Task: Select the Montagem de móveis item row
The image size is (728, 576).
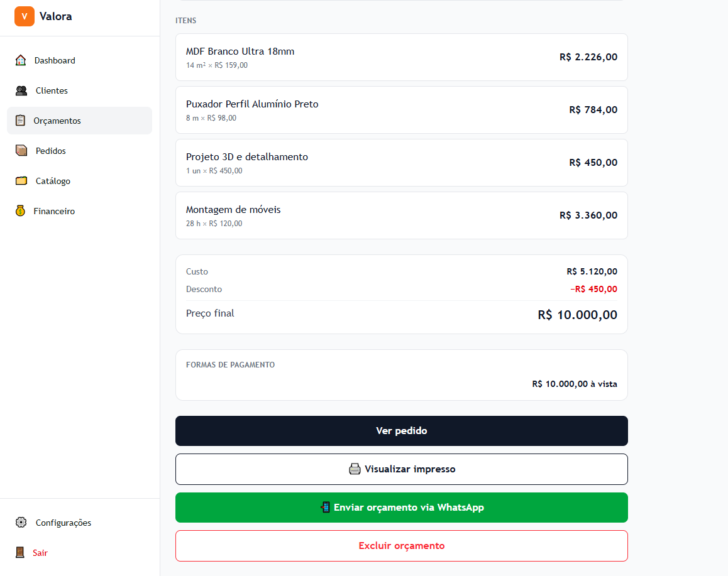Action: point(402,215)
